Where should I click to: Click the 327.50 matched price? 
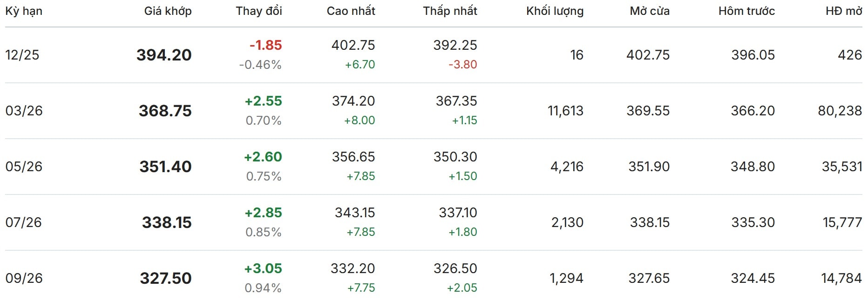166,278
